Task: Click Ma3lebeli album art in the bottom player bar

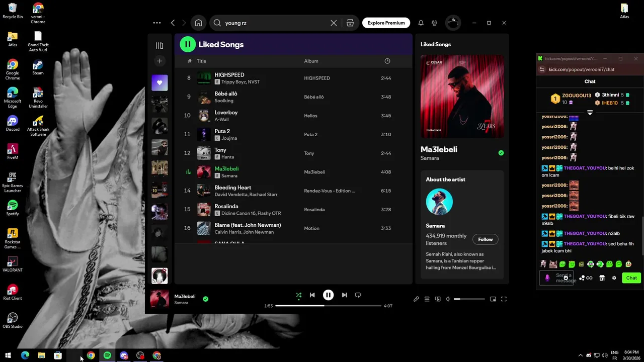Action: click(x=159, y=299)
